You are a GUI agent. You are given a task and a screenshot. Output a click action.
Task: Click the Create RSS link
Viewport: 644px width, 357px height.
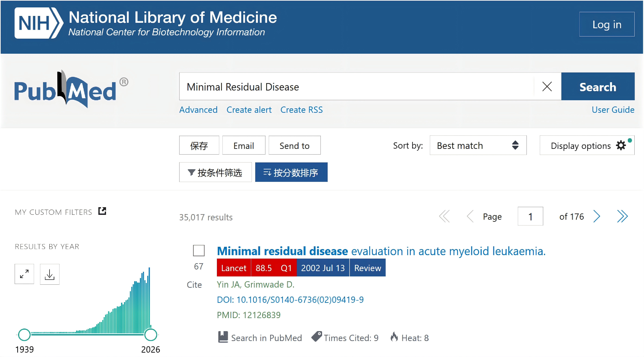pyautogui.click(x=301, y=110)
